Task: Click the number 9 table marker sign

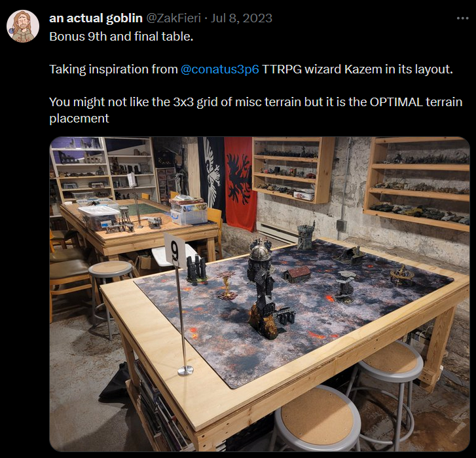Action: (175, 250)
